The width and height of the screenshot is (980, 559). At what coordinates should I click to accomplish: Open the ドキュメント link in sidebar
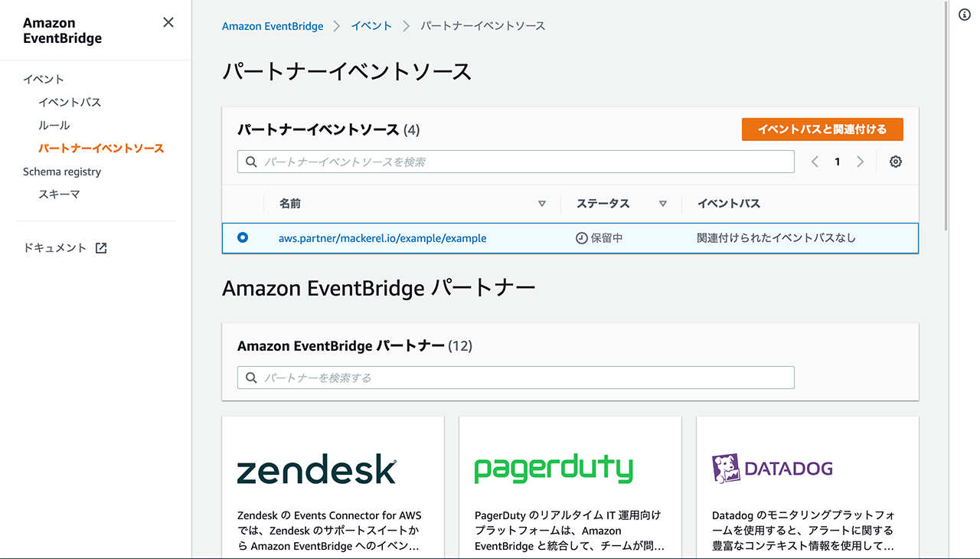tap(55, 248)
